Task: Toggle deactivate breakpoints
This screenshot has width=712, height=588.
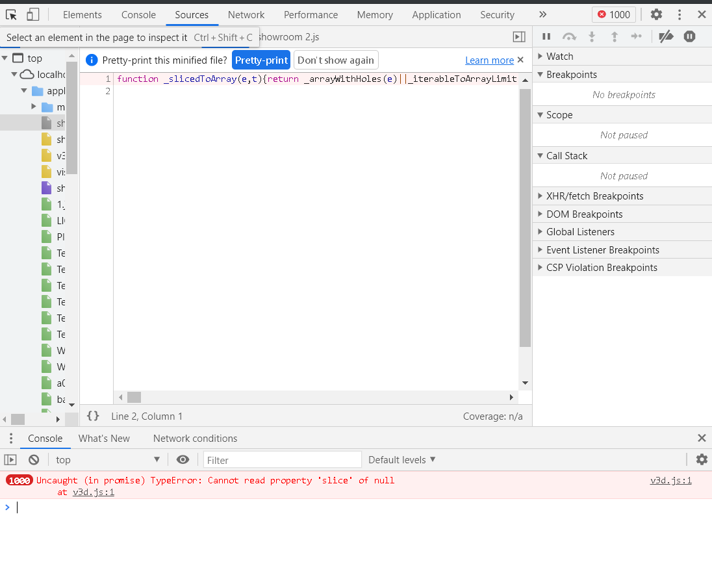Action: click(666, 37)
